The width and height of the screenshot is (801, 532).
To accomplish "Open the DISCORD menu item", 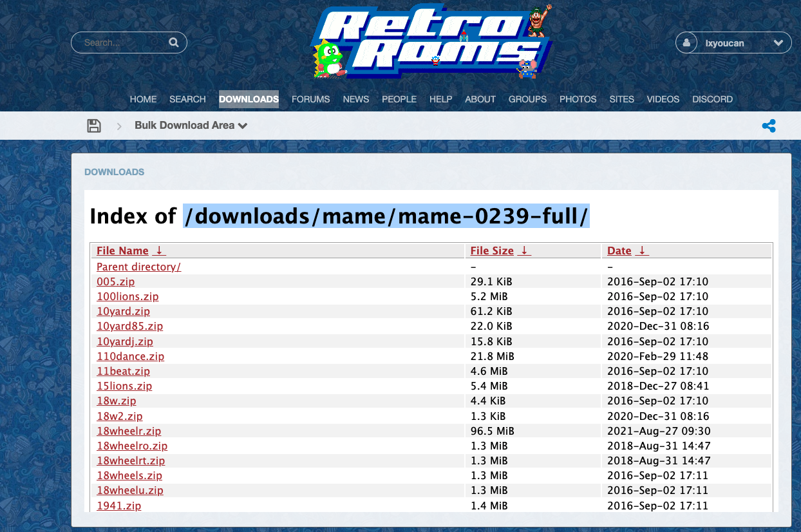I will (713, 99).
